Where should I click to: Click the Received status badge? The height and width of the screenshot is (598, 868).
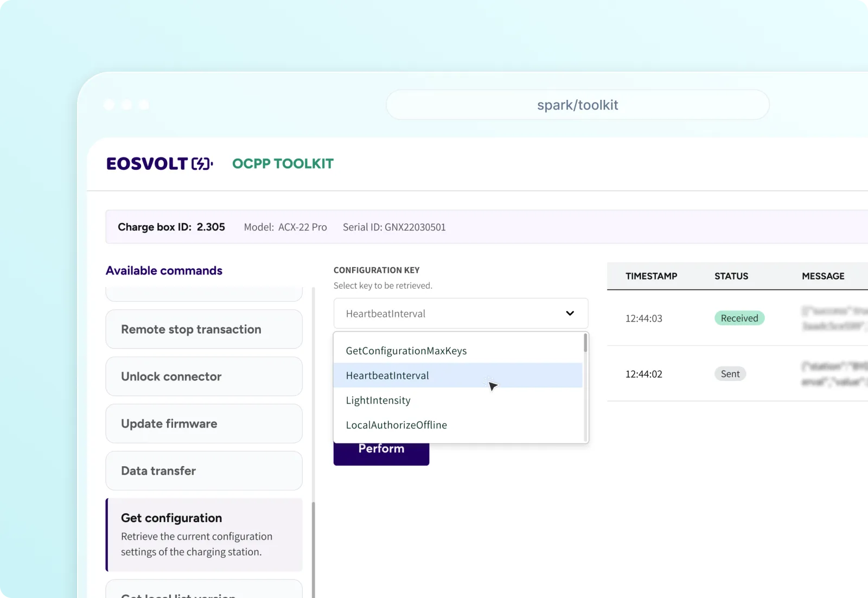pyautogui.click(x=739, y=318)
